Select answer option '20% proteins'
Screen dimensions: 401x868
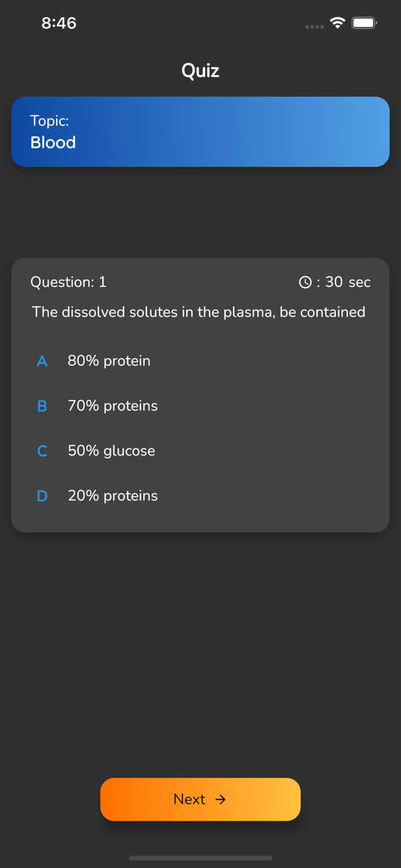[112, 496]
